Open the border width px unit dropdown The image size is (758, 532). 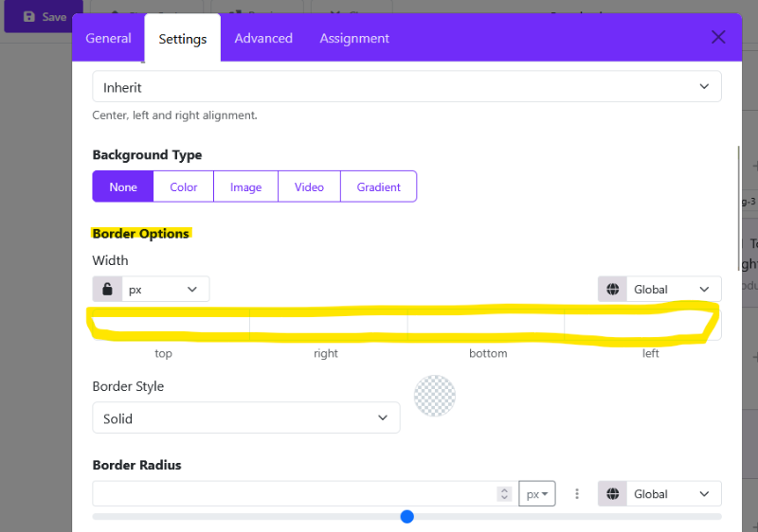[165, 290]
